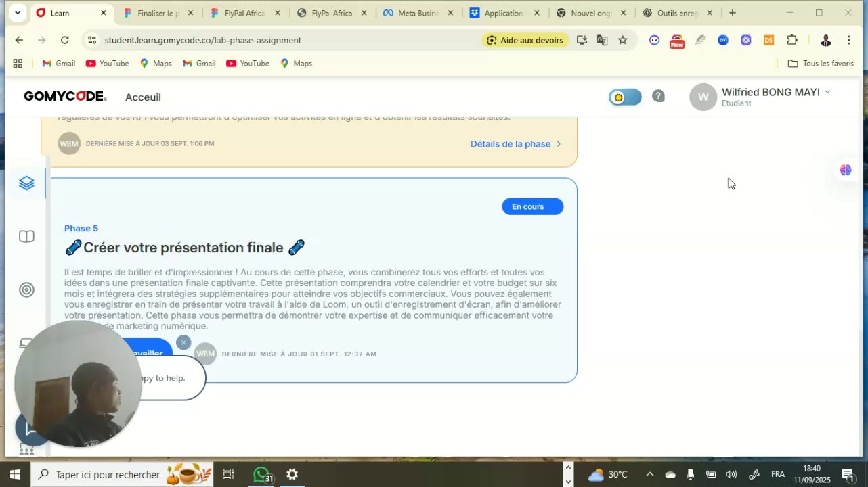Show hidden system tray icons chevron

[x=649, y=475]
